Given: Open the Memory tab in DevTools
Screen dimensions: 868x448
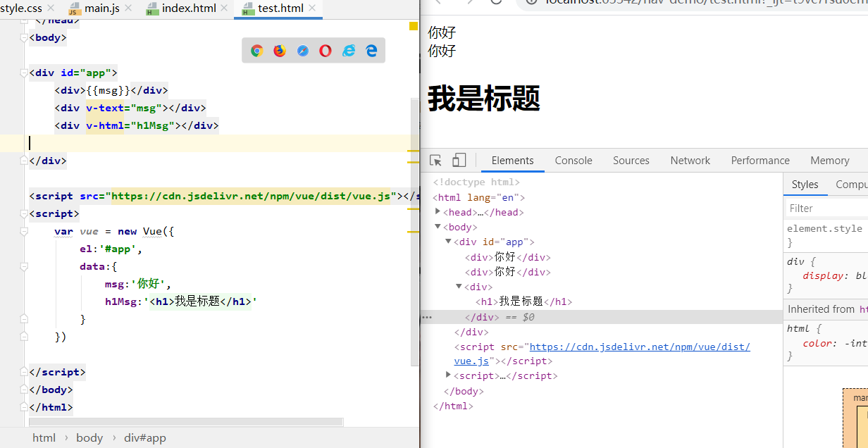Looking at the screenshot, I should pos(829,161).
